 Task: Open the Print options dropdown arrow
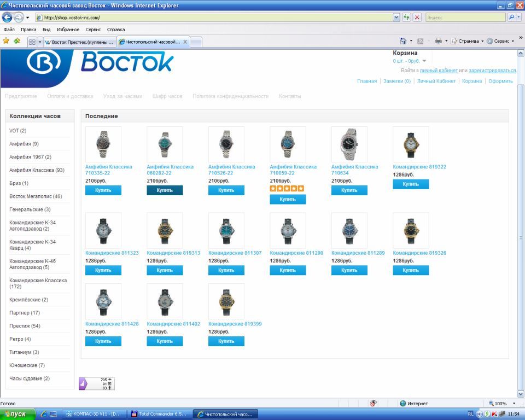pos(446,41)
